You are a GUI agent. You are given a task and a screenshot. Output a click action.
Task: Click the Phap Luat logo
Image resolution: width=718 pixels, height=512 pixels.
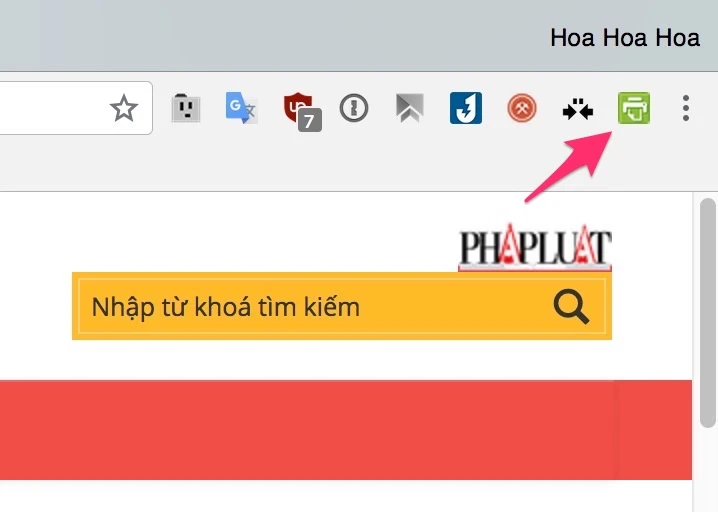tap(535, 248)
